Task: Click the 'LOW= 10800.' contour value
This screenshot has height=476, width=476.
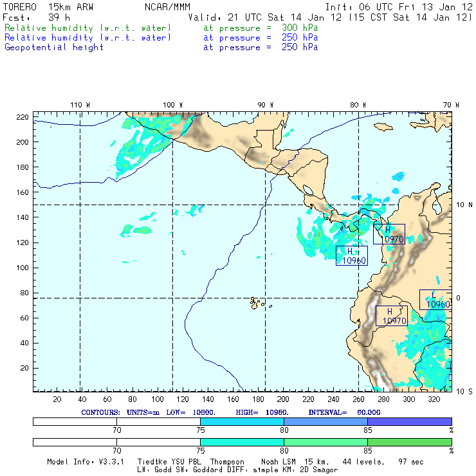Action: [190, 412]
